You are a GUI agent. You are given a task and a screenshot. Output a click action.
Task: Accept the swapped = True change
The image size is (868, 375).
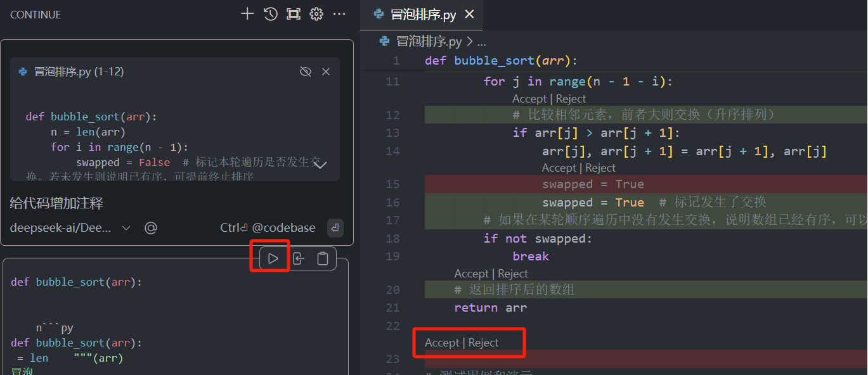(559, 168)
